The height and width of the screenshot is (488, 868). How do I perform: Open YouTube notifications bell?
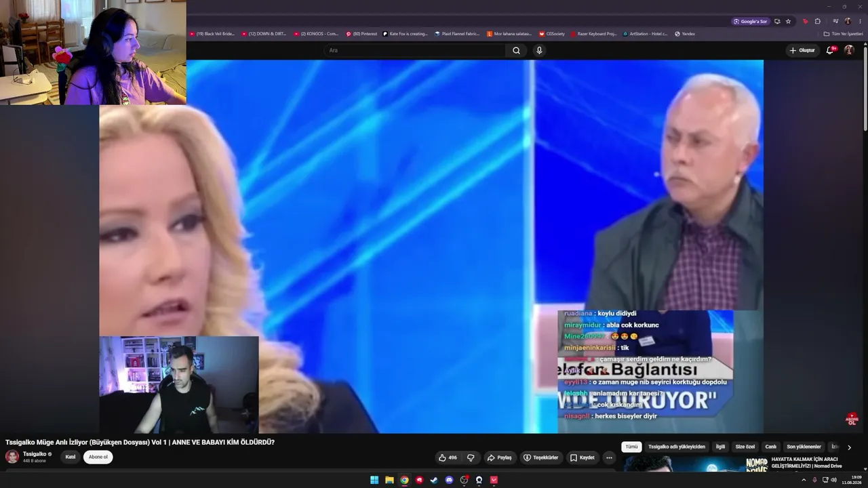click(x=830, y=50)
